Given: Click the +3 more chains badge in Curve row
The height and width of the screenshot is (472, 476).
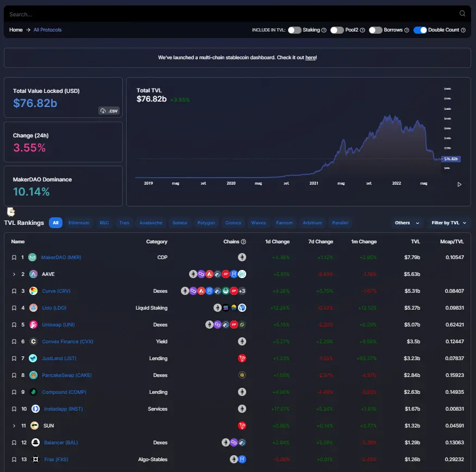Looking at the screenshot, I should [242, 291].
